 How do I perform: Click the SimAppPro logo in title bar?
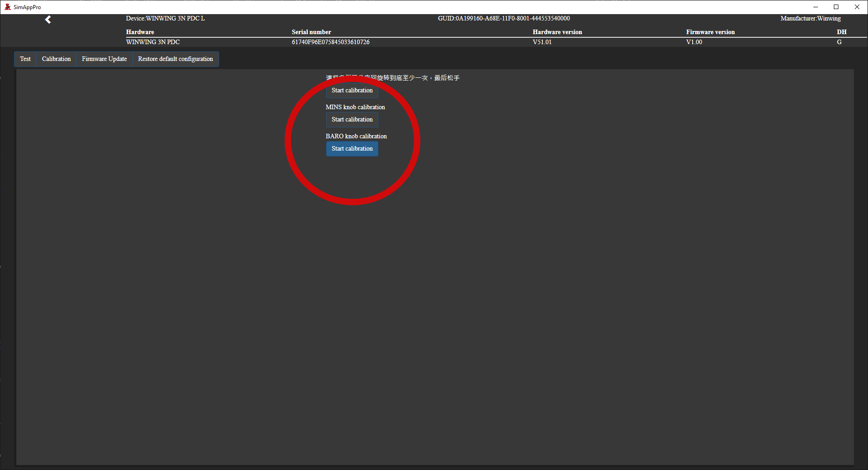[x=7, y=7]
